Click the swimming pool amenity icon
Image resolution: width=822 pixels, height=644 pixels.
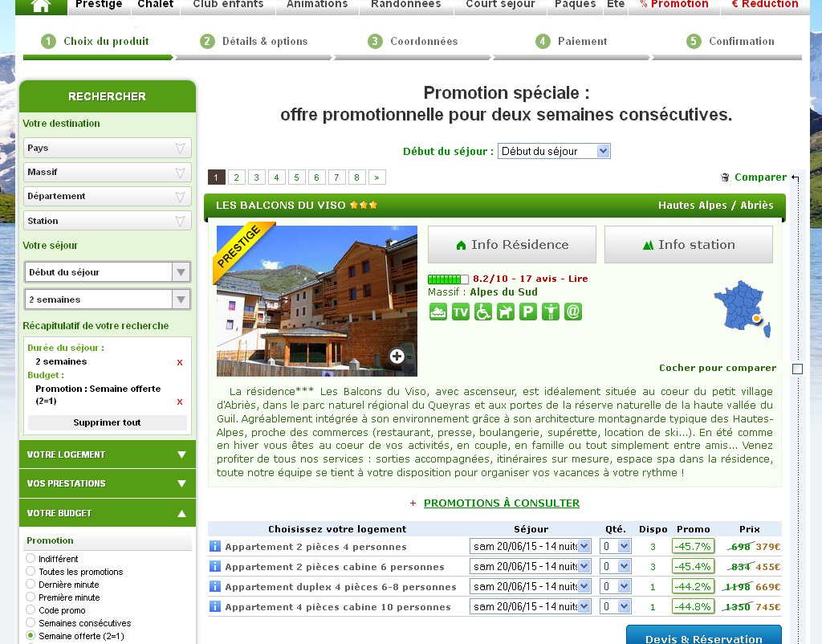pos(437,312)
